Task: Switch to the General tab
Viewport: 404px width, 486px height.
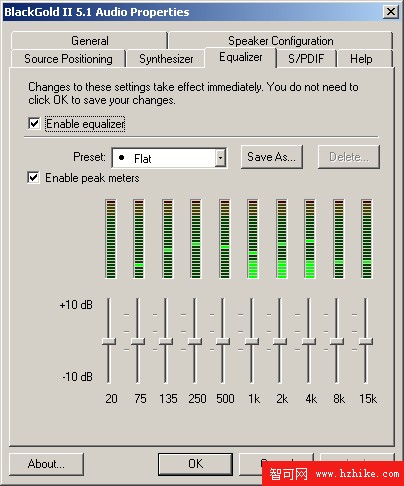Action: pos(89,41)
